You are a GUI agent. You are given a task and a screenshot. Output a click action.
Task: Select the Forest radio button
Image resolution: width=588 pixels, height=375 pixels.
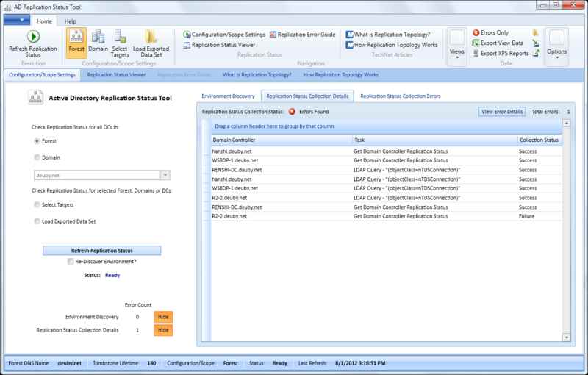(37, 141)
